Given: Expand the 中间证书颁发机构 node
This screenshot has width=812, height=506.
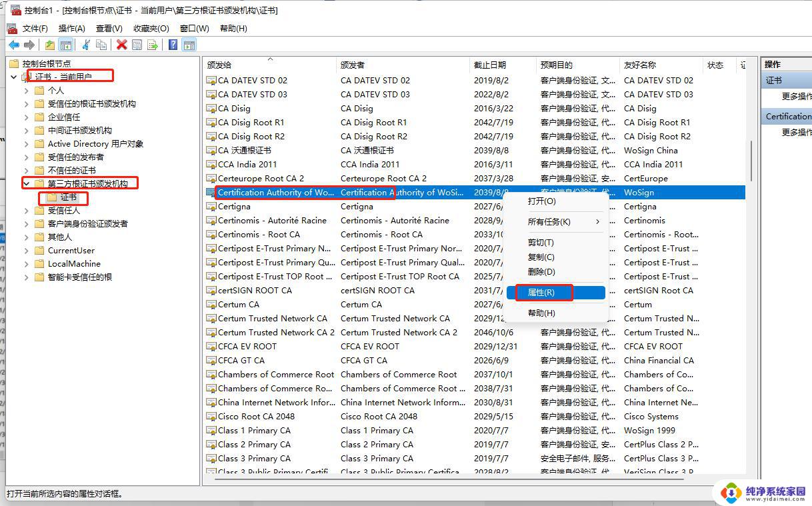Looking at the screenshot, I should tap(27, 130).
